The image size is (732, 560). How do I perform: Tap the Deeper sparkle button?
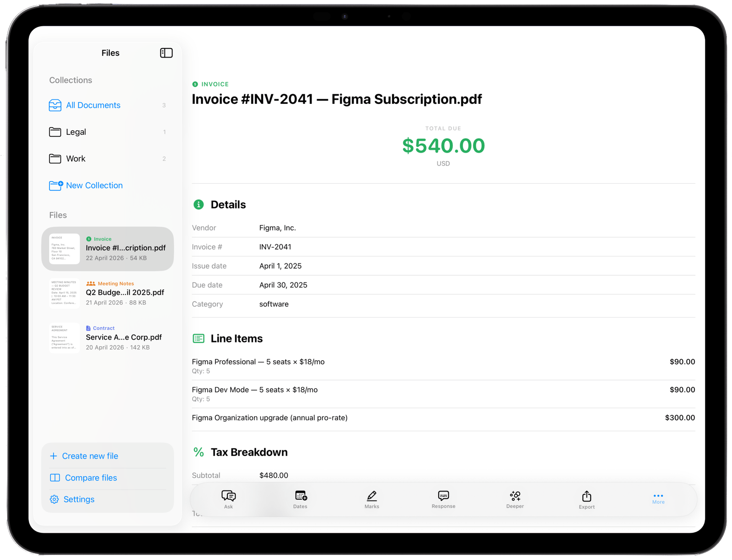tap(515, 499)
